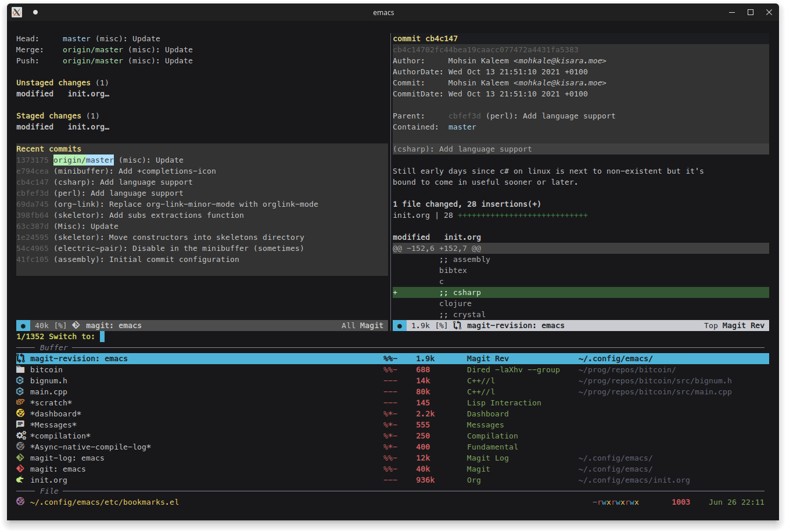
Task: Click the folder icon beside bitcoin buffer
Action: click(x=20, y=370)
